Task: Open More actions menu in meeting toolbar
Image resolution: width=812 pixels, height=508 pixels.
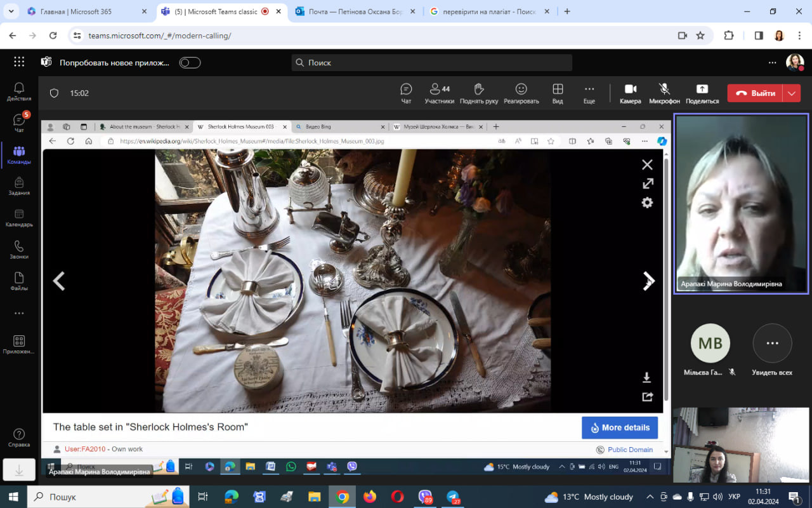Action: [589, 93]
